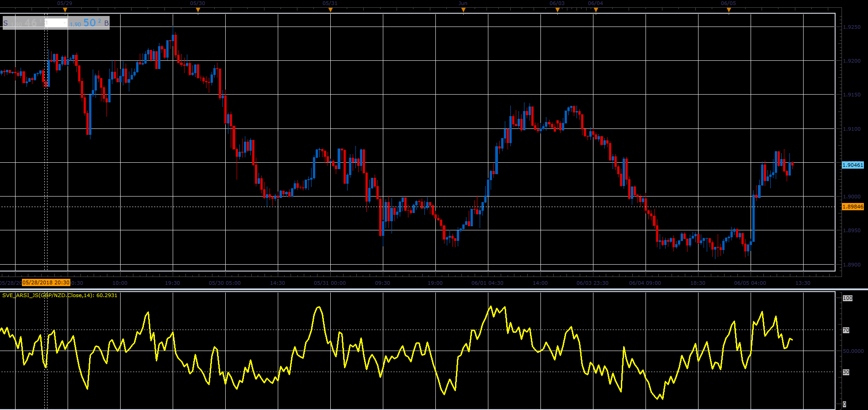The height and width of the screenshot is (410, 868).
Task: Click the 0 level on indicator axis
Action: point(844,404)
